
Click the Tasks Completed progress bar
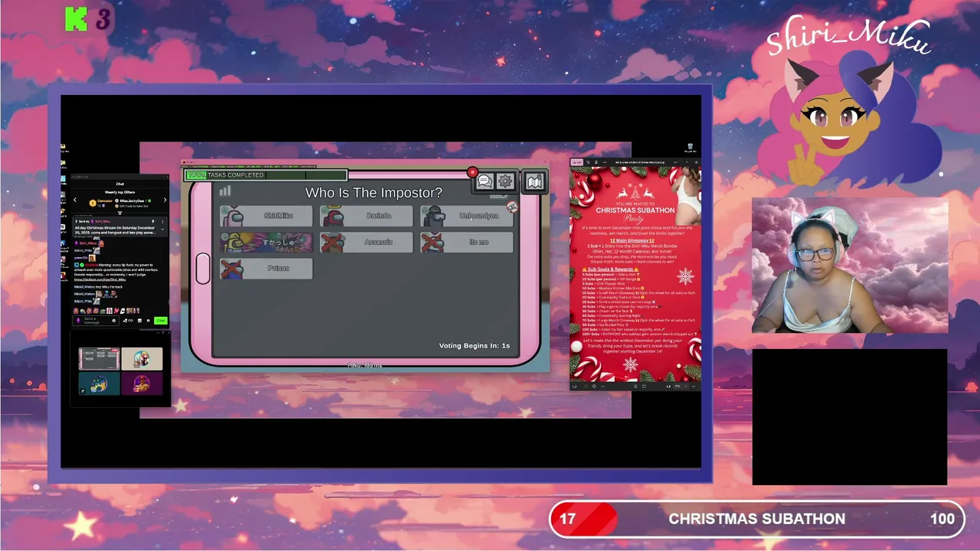pyautogui.click(x=266, y=175)
